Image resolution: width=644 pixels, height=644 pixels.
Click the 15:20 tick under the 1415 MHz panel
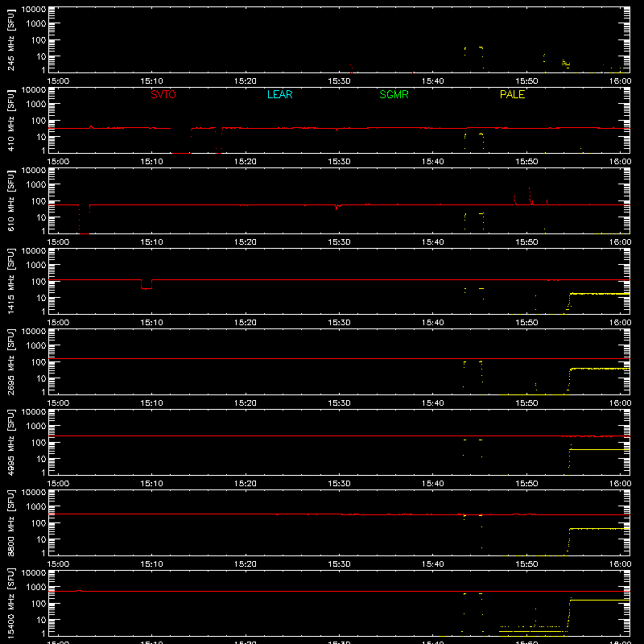246,323
